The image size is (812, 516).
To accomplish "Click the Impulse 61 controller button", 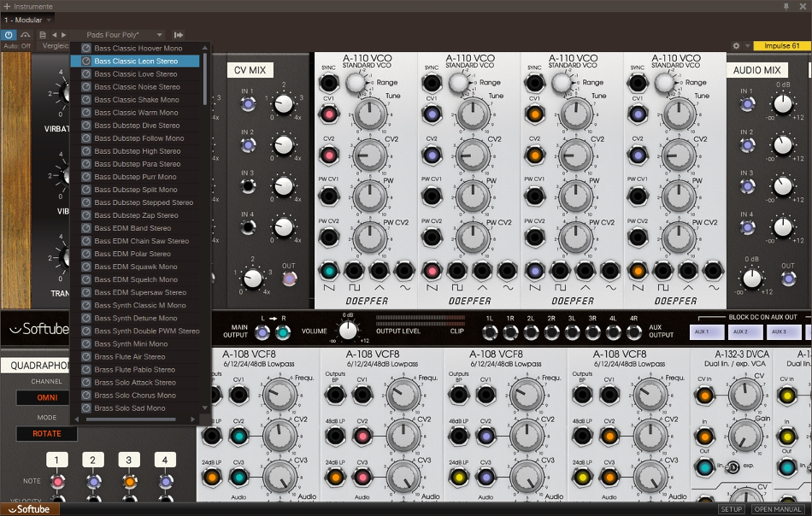I will [x=781, y=45].
